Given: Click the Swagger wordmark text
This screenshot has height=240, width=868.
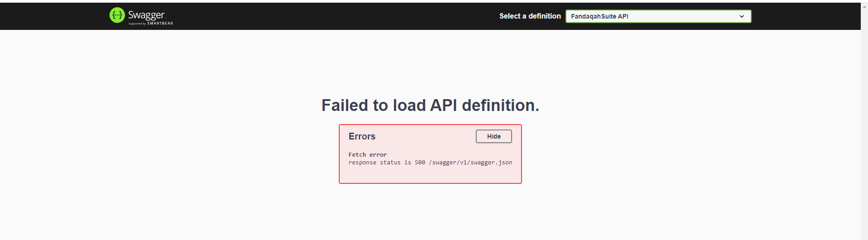Looking at the screenshot, I should 146,15.
